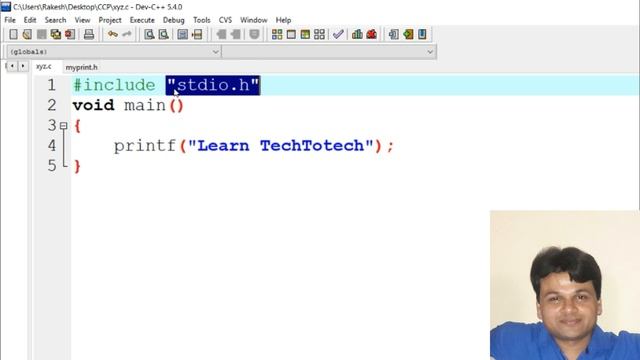The image size is (640, 360).
Task: Click the Run window toolbar icon
Action: tap(291, 34)
